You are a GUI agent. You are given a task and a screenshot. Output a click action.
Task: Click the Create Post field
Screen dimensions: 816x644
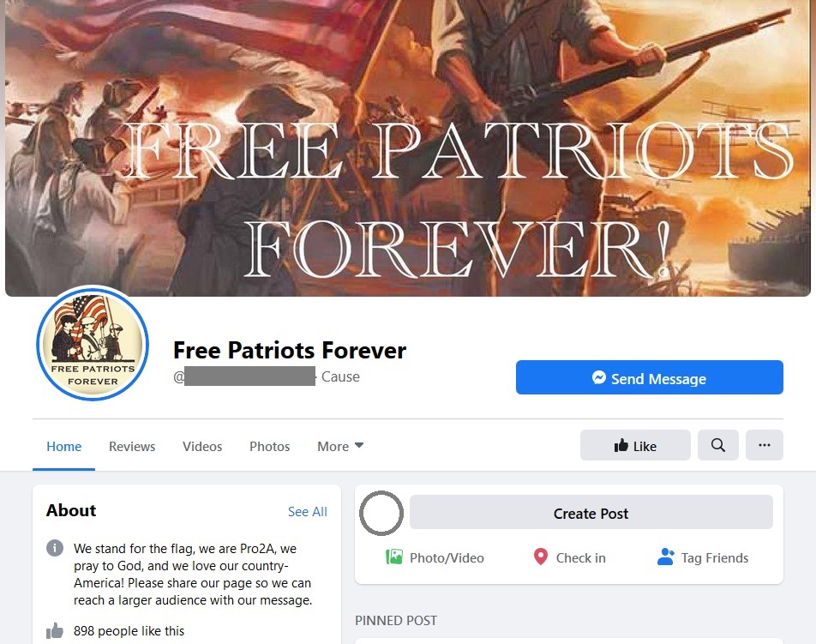coord(591,512)
